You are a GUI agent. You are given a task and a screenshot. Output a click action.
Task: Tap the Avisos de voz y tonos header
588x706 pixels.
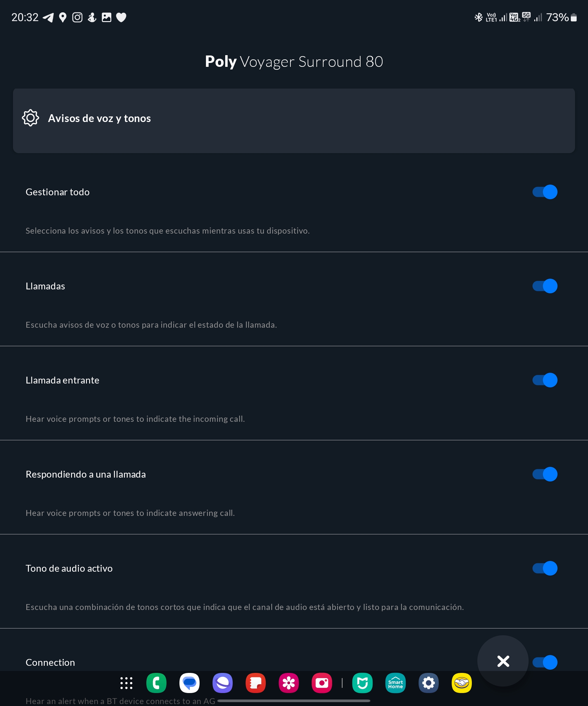[99, 118]
